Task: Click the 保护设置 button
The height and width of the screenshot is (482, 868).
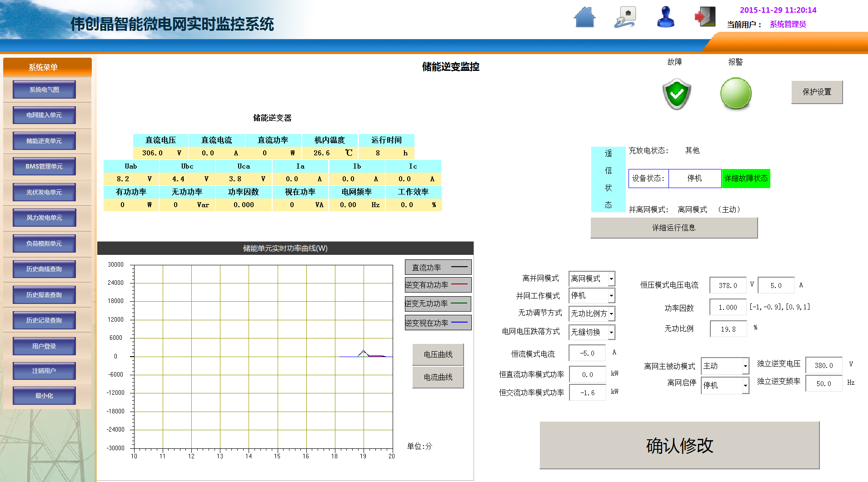Action: point(817,92)
